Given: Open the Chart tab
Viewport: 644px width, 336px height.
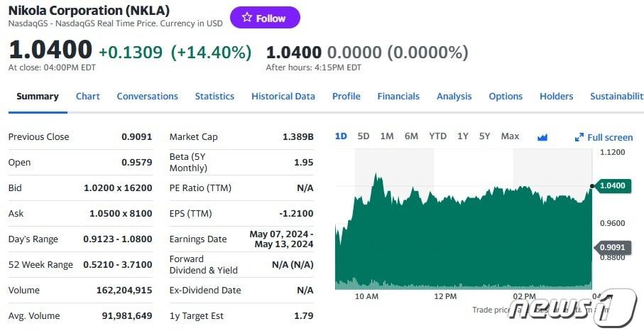Looking at the screenshot, I should 88,96.
